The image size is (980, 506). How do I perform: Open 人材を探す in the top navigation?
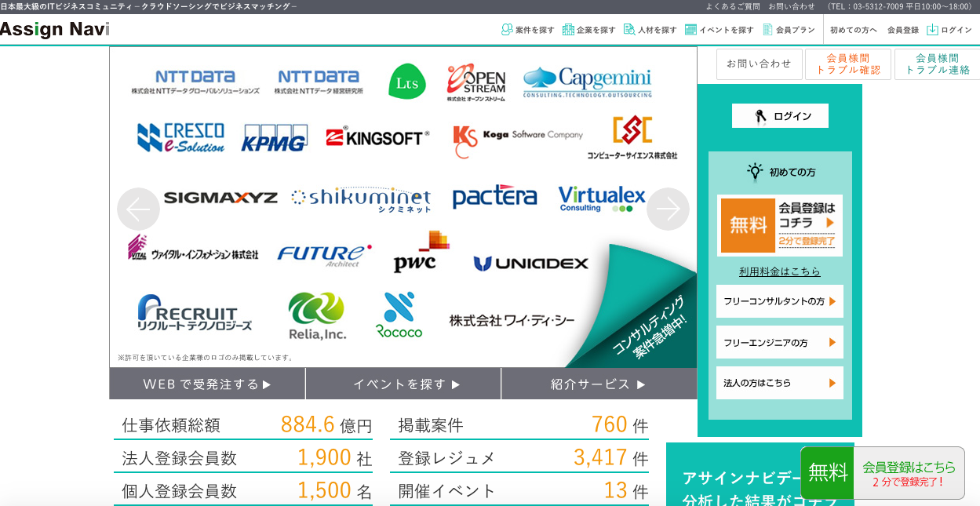[650, 30]
